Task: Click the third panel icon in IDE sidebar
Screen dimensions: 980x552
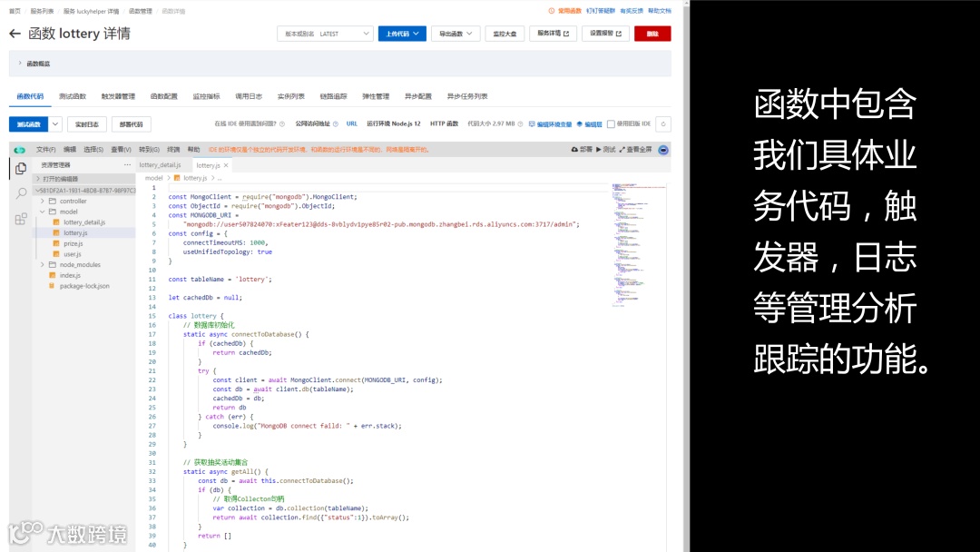Action: 22,218
